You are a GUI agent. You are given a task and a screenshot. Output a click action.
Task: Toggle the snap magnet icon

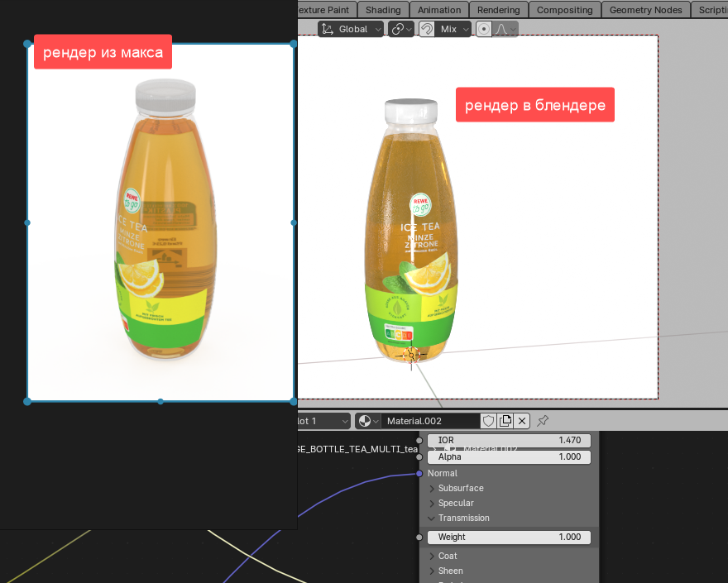(x=426, y=29)
